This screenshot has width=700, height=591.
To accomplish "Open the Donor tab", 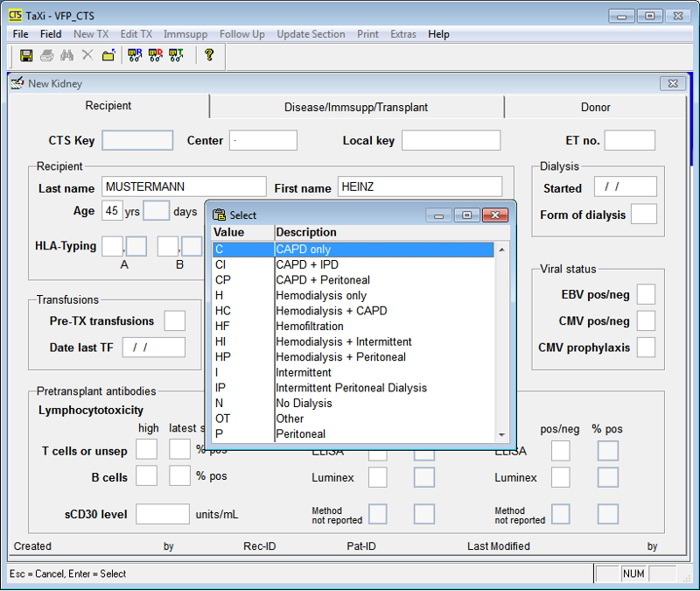I will (x=595, y=107).
